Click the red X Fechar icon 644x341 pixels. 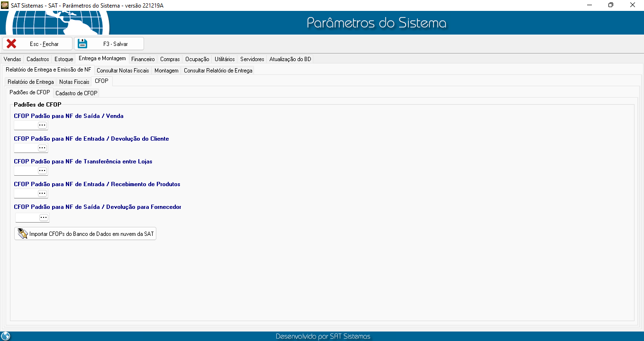pyautogui.click(x=11, y=44)
